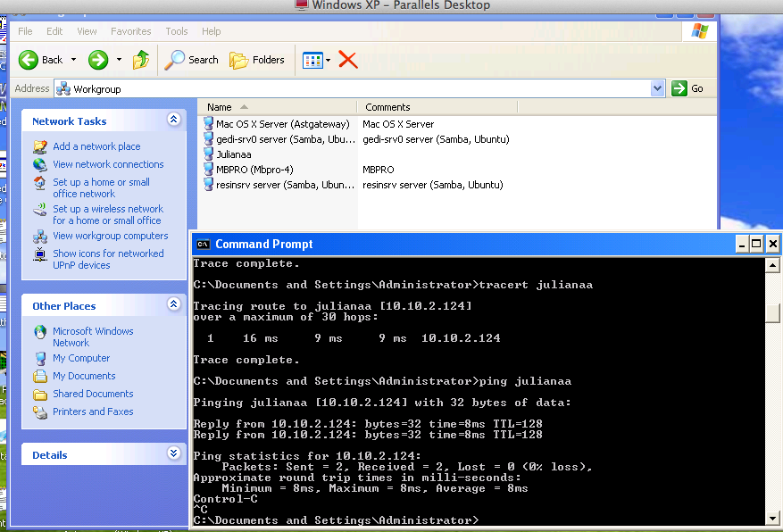Open Microsoft Windows Network link

tap(93, 337)
